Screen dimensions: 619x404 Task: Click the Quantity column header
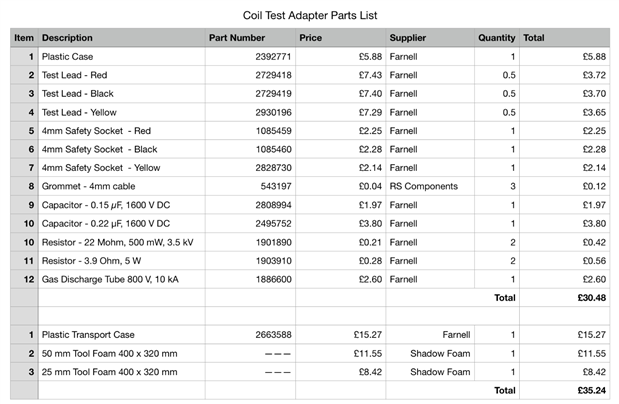(497, 38)
